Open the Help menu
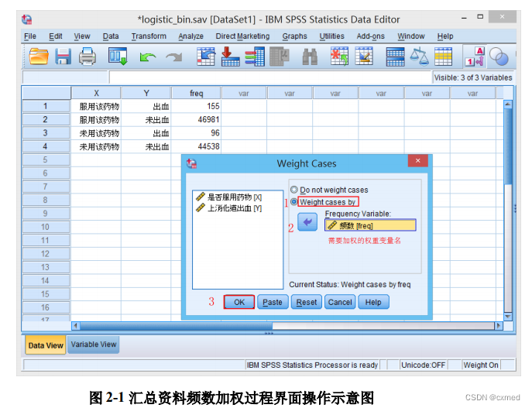The height and width of the screenshot is (408, 532). coord(444,36)
